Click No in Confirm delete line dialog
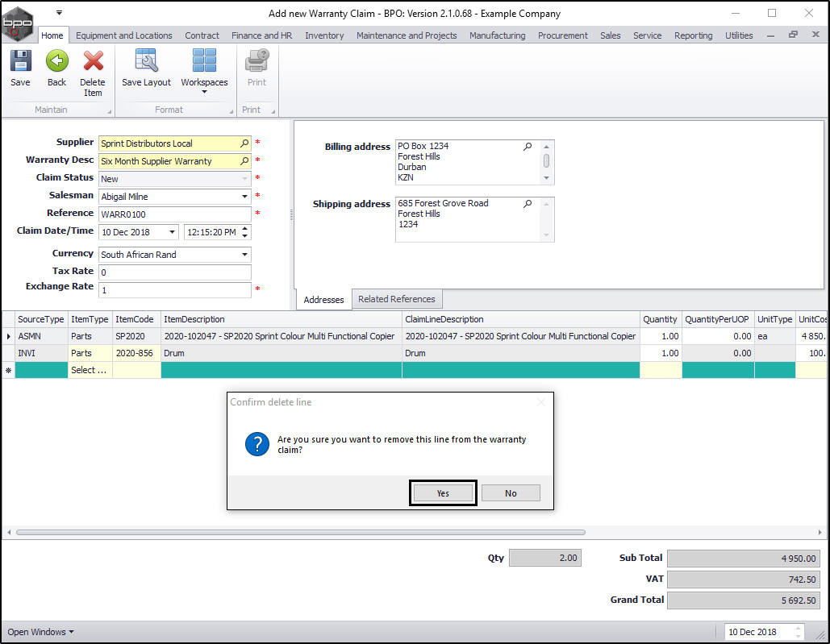The image size is (830, 644). (511, 493)
